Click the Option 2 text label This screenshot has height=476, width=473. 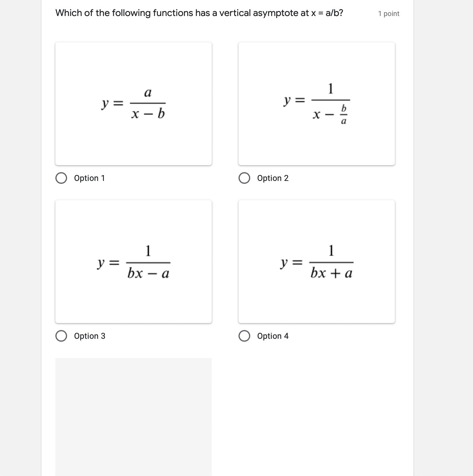click(x=272, y=178)
